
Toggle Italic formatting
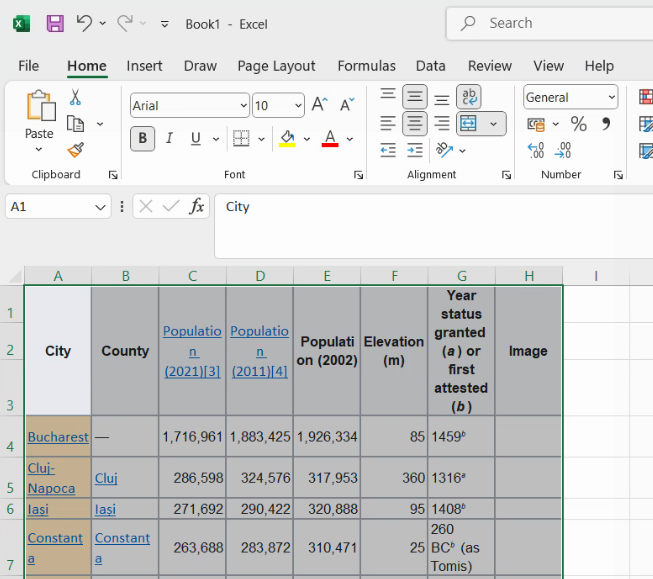[169, 138]
